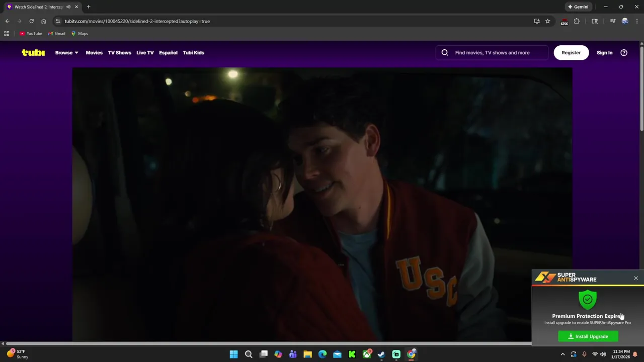Screen dimensions: 644x362
Task: Open the Extensions puzzle icon
Action: point(577,21)
